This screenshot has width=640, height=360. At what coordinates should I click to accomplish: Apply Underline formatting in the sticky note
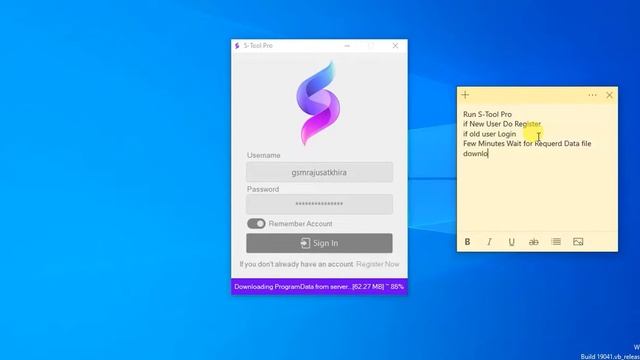511,242
